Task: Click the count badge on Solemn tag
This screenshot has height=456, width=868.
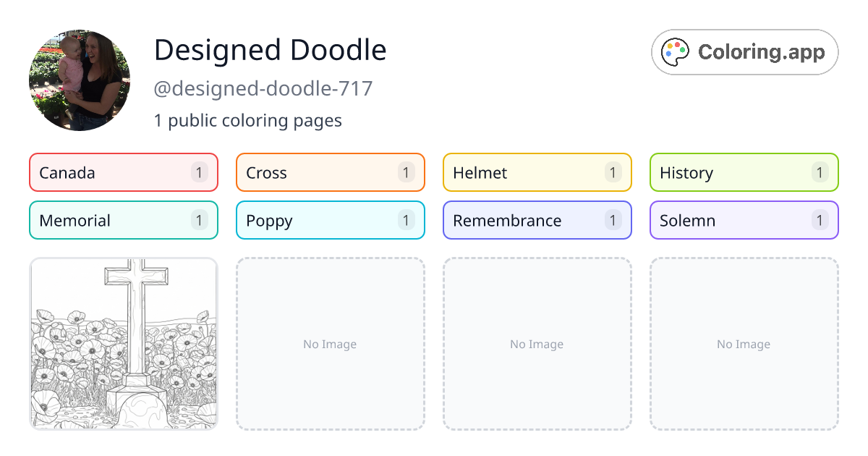Action: coord(820,220)
